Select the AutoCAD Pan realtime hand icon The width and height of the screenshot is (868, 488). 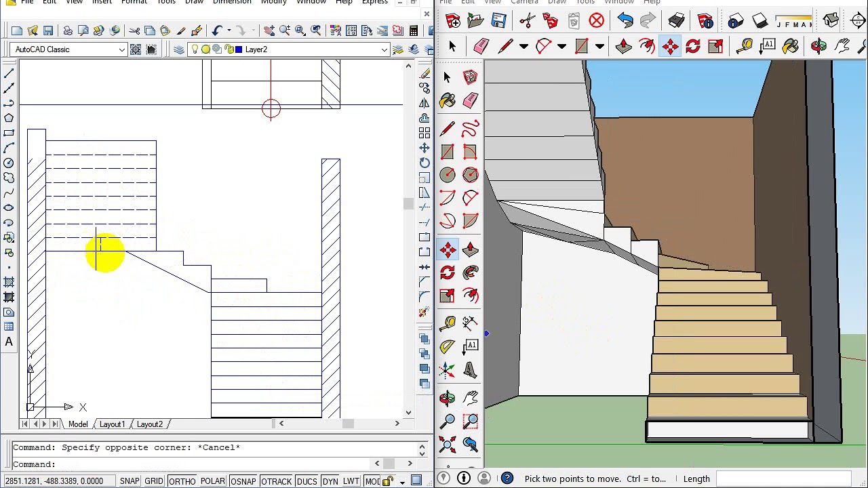[x=269, y=30]
